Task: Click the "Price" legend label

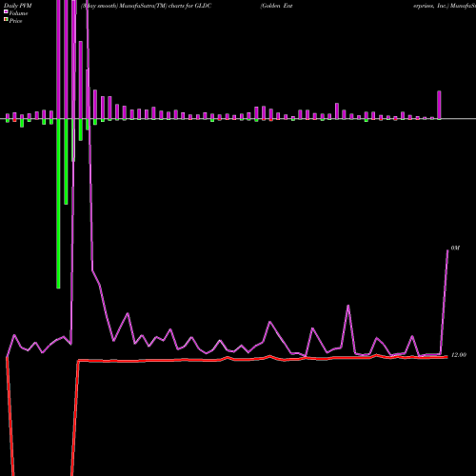Action: coord(15,21)
